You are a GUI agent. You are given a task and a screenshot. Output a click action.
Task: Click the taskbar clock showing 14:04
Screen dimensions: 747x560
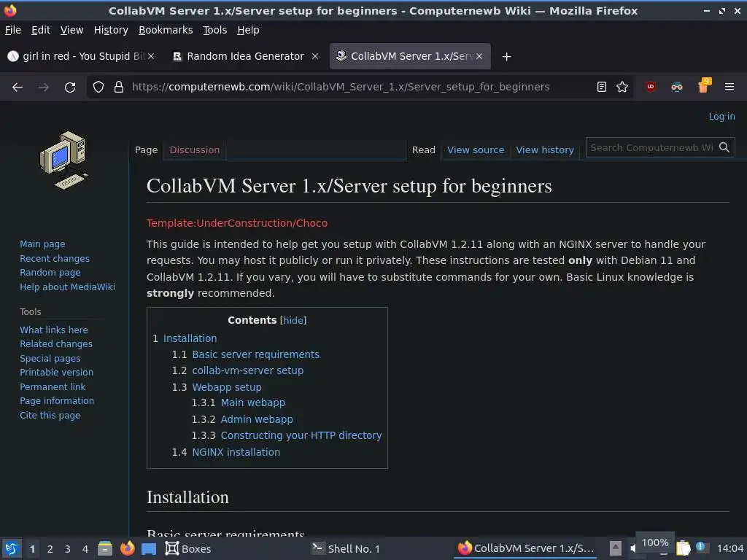click(x=729, y=549)
